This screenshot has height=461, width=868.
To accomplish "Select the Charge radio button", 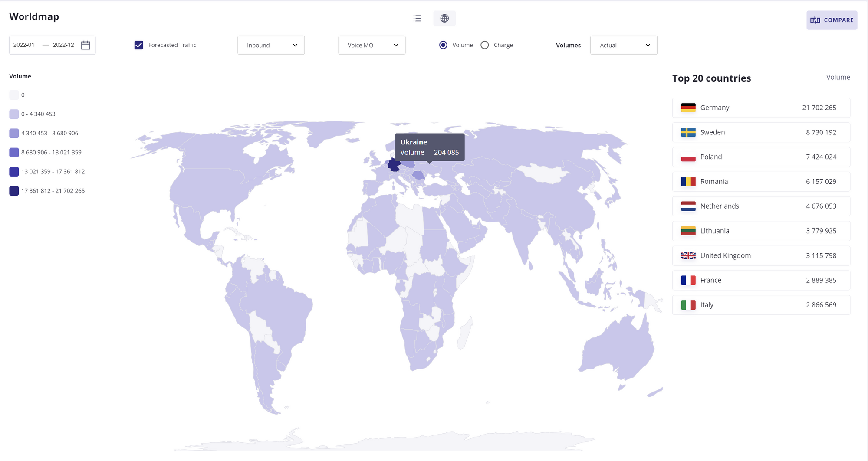I will 485,45.
